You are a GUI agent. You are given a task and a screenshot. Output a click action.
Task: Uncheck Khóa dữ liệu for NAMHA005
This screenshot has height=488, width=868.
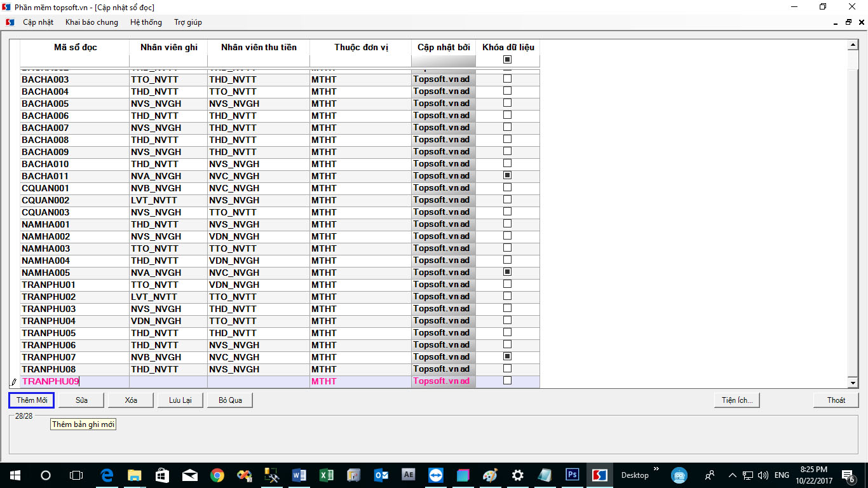507,272
